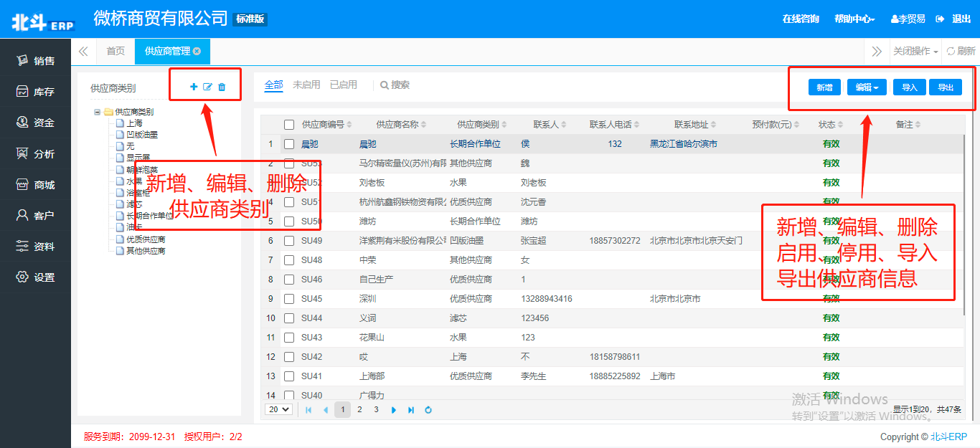Go to page 3 of the table

coord(377,409)
